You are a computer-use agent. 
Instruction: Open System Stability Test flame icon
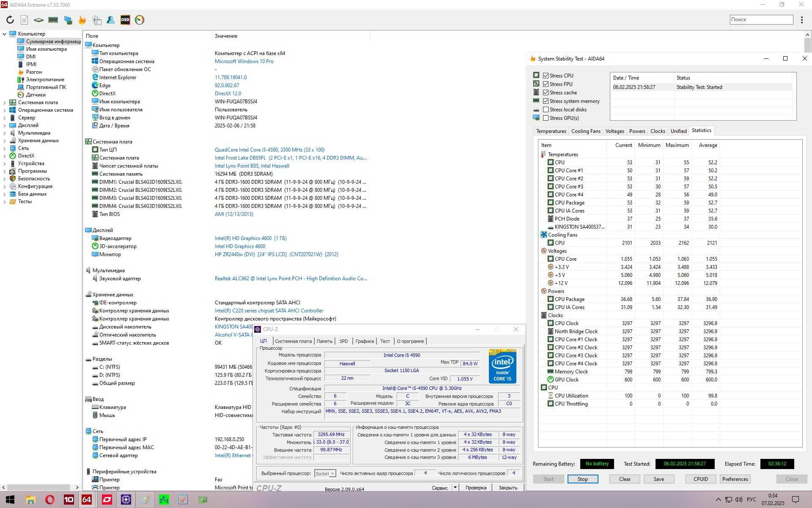click(x=82, y=20)
